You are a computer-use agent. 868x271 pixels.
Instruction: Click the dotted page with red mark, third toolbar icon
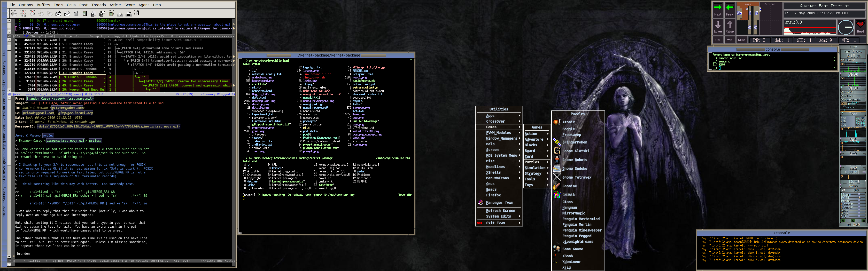click(32, 13)
